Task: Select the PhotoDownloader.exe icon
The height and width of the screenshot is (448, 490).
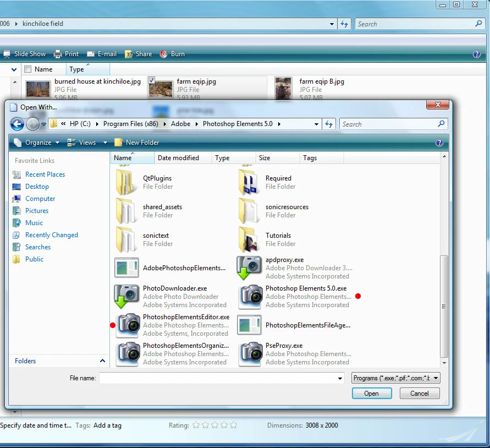Action: tap(126, 297)
